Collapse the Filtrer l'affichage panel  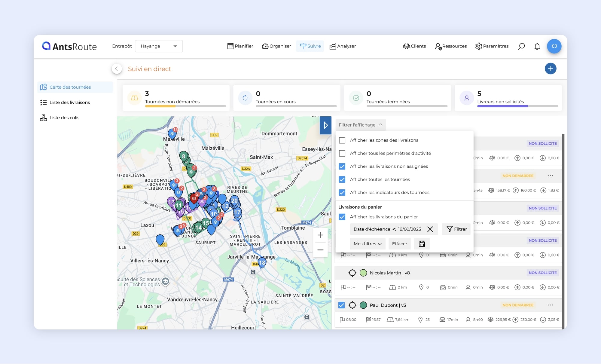pyautogui.click(x=360, y=125)
